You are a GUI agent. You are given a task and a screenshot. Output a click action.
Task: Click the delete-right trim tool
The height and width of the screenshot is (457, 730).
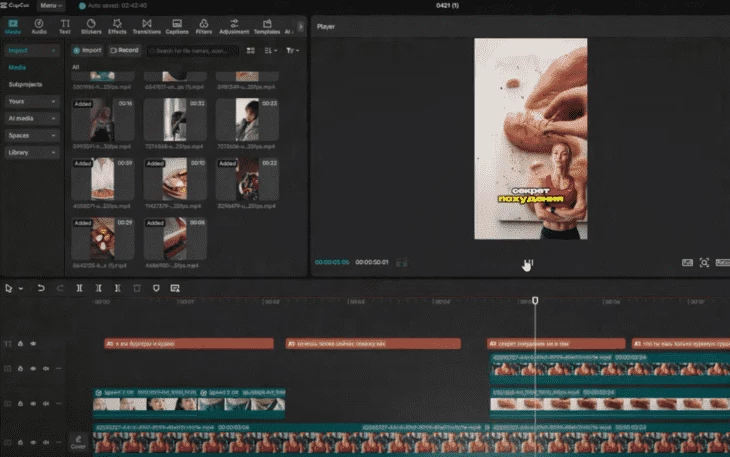118,288
